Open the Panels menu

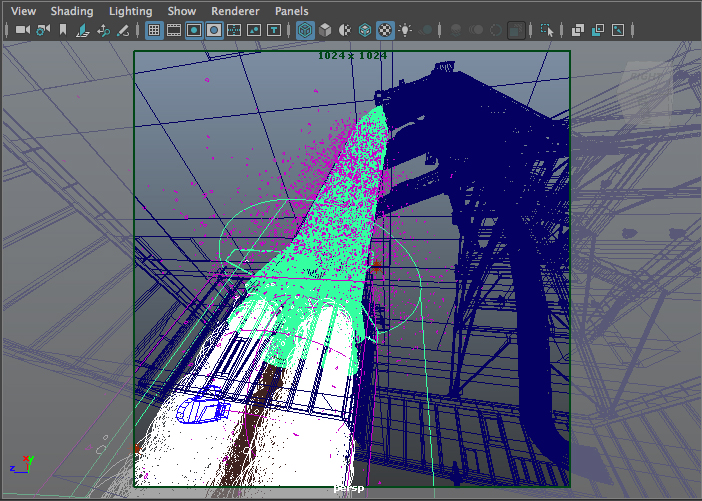click(291, 11)
